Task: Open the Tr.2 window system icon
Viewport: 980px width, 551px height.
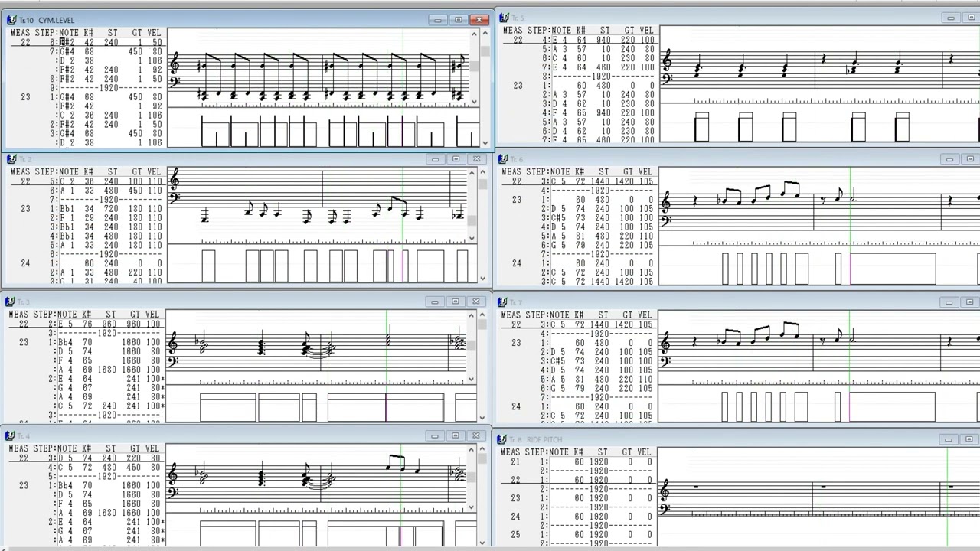Action: pos(11,159)
